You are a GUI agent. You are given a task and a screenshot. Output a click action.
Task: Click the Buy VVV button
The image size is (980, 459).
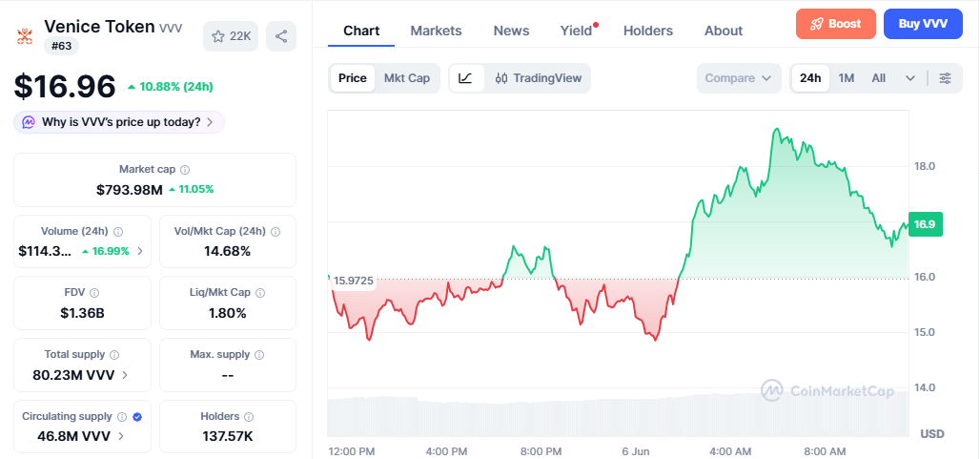coord(923,24)
